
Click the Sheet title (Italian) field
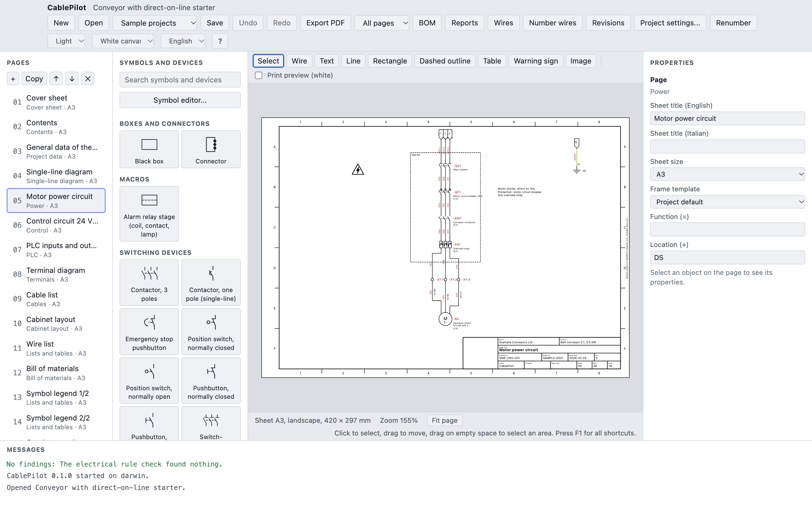click(x=727, y=146)
